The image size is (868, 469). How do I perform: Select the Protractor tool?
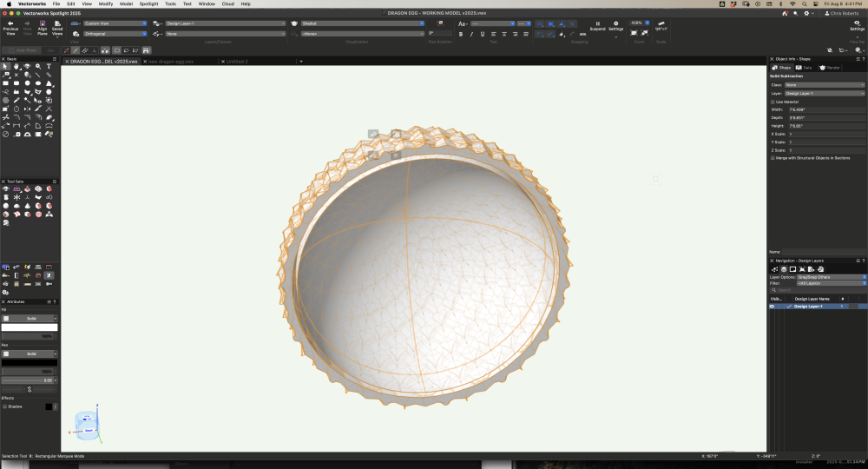[x=27, y=134]
